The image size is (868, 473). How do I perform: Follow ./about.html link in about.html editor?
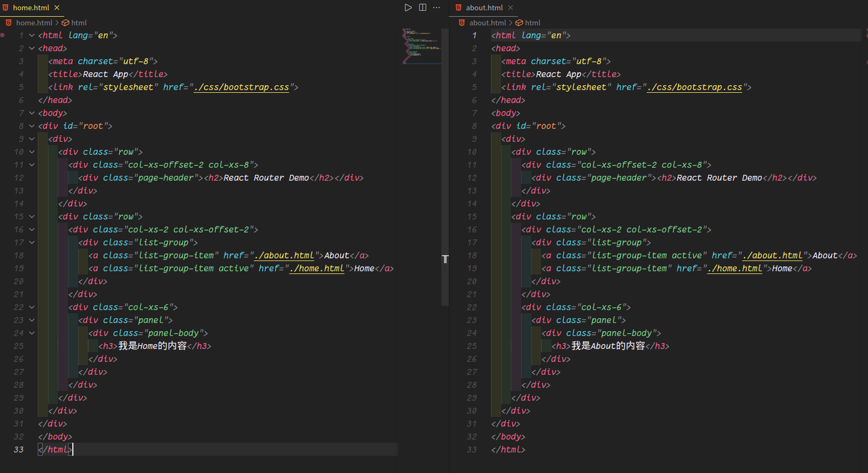[773, 256]
